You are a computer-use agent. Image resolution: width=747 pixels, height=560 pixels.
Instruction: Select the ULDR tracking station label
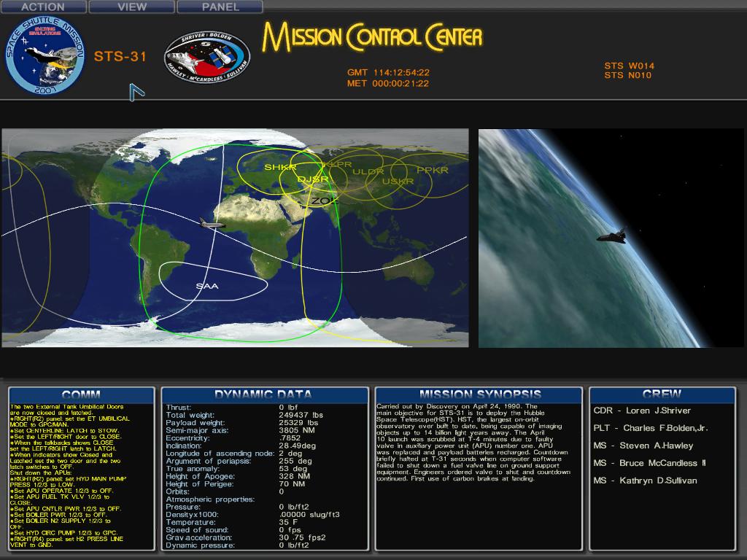(x=368, y=171)
